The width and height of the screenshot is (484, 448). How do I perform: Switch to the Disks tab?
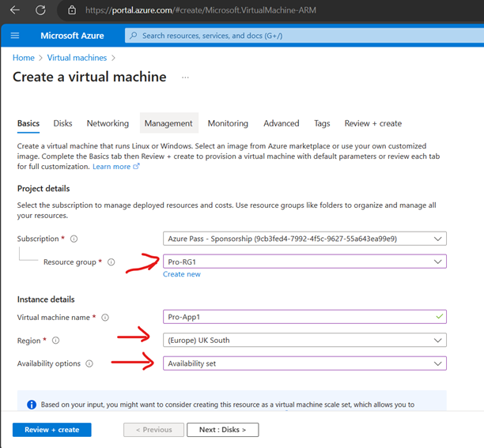[62, 123]
